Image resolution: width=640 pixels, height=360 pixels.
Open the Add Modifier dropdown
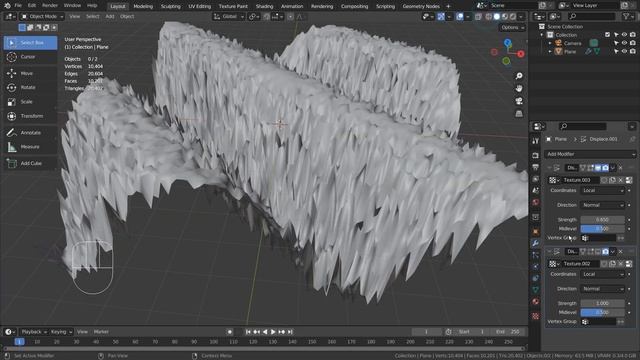[x=590, y=154]
